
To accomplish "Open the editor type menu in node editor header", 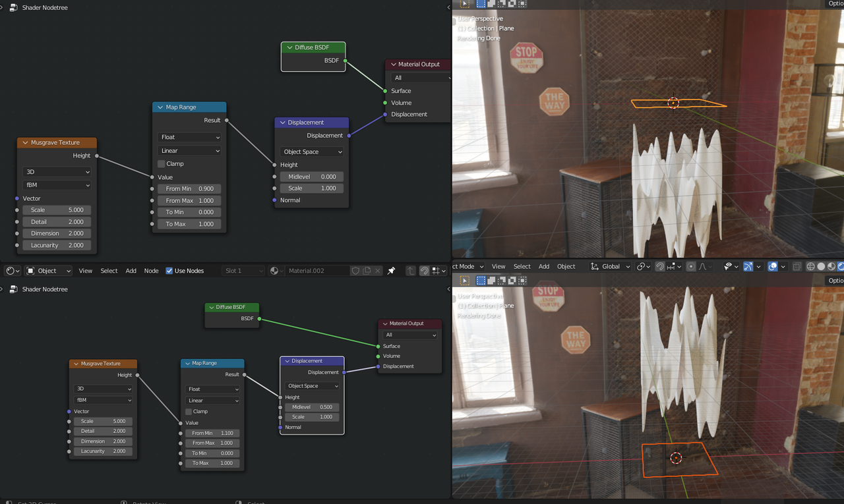I will tap(13, 271).
